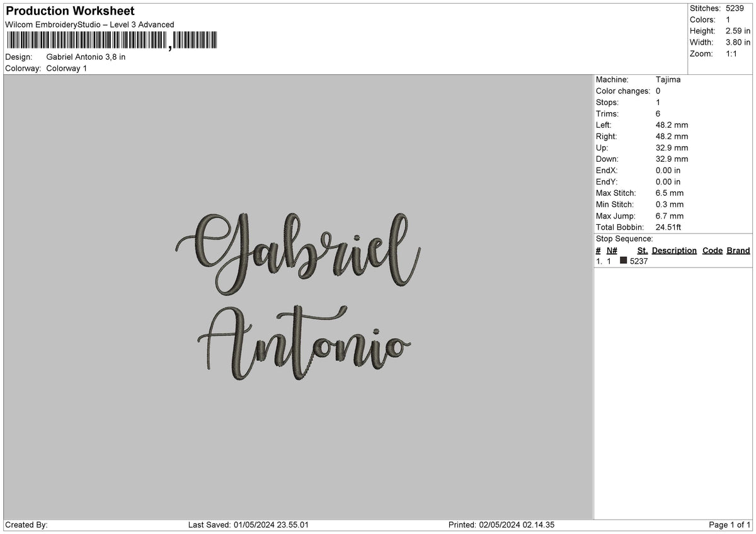Click the Colors value 1
The width and height of the screenshot is (756, 534).
tap(728, 20)
